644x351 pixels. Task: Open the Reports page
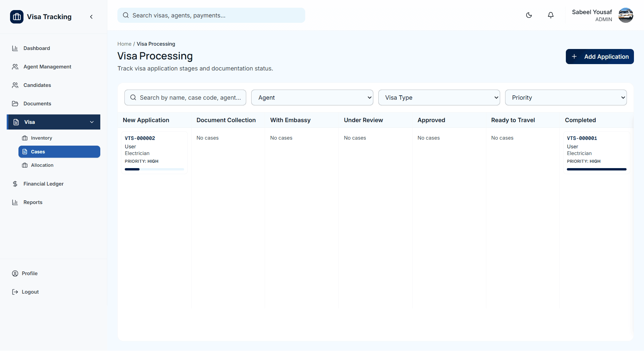[x=54, y=202]
